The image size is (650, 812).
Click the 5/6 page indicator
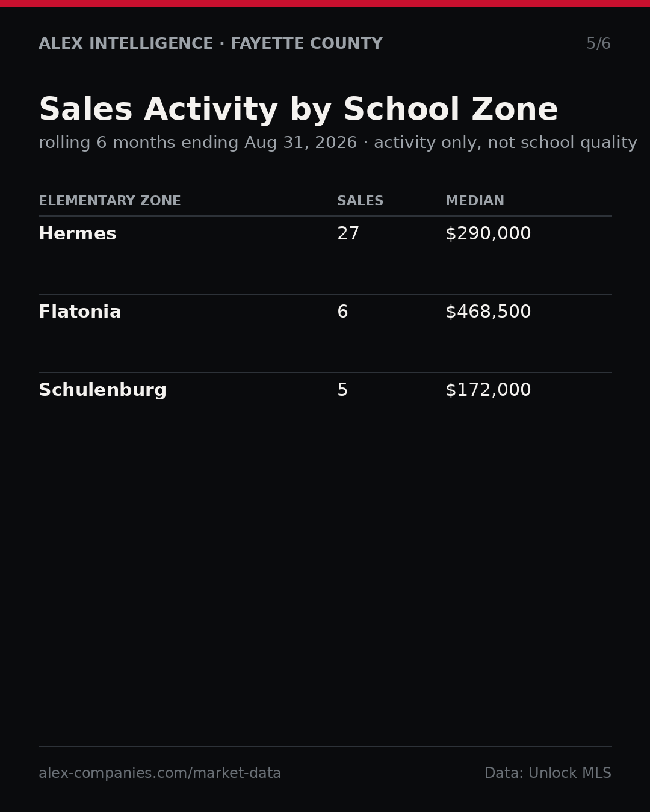[599, 44]
